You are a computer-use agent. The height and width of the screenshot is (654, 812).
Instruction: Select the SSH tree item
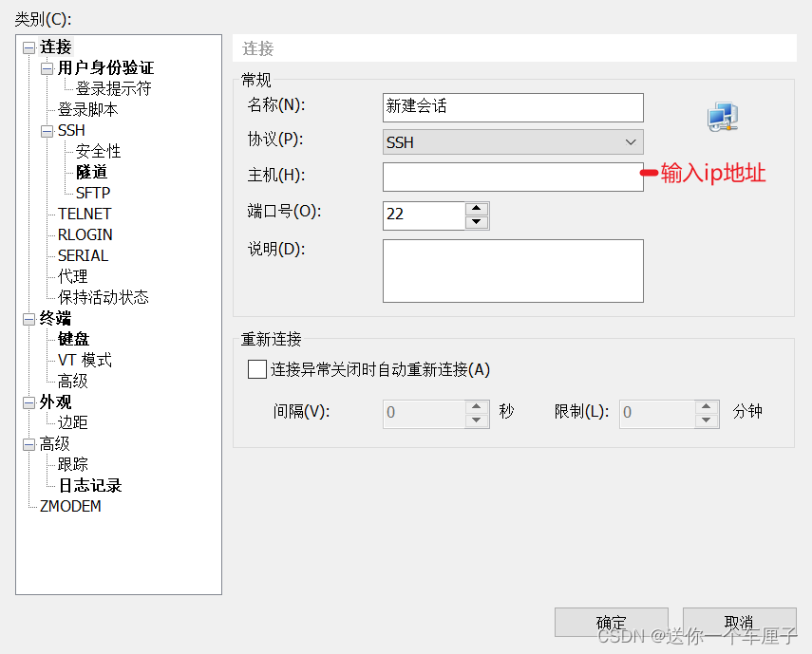coord(71,130)
